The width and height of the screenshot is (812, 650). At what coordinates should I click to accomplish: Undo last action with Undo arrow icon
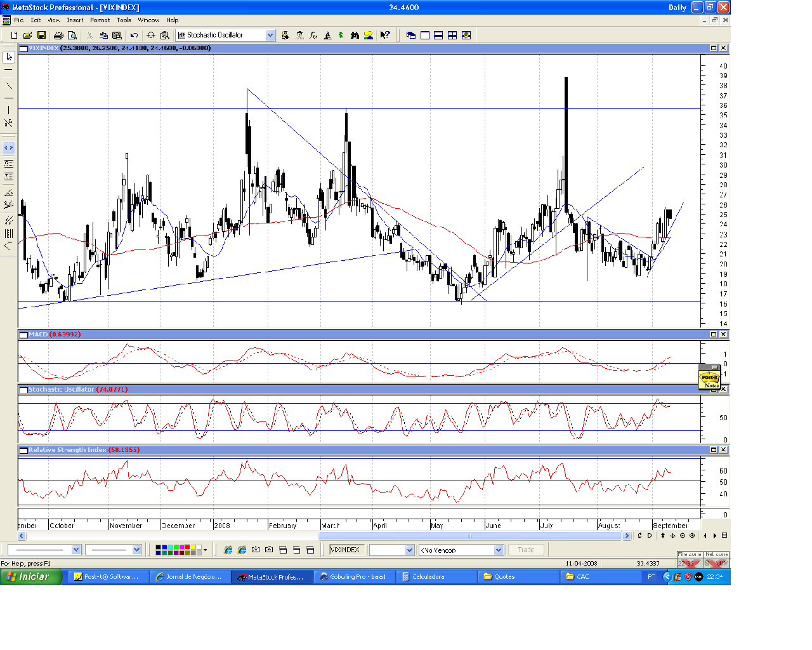click(134, 36)
